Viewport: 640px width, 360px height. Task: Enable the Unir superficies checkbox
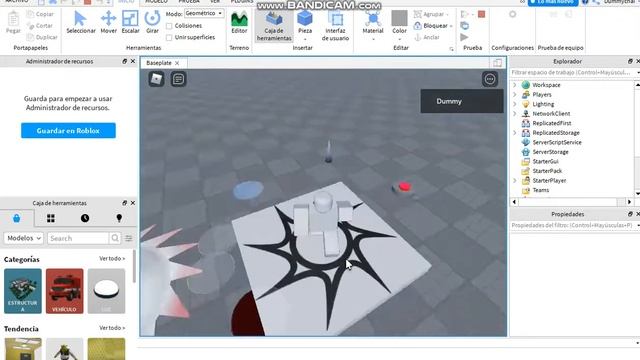click(x=169, y=38)
